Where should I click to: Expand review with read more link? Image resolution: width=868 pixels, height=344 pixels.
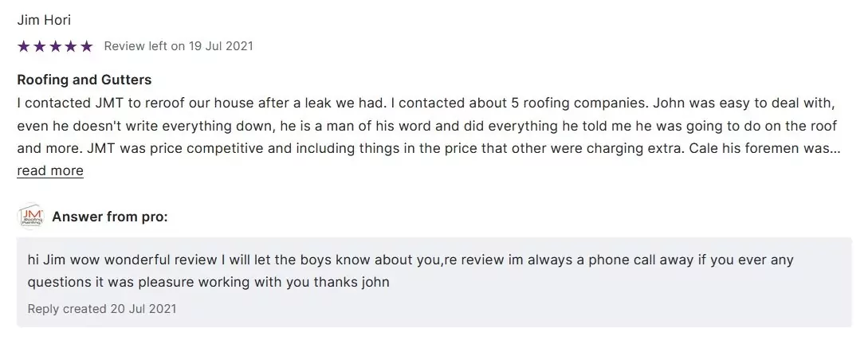[50, 170]
